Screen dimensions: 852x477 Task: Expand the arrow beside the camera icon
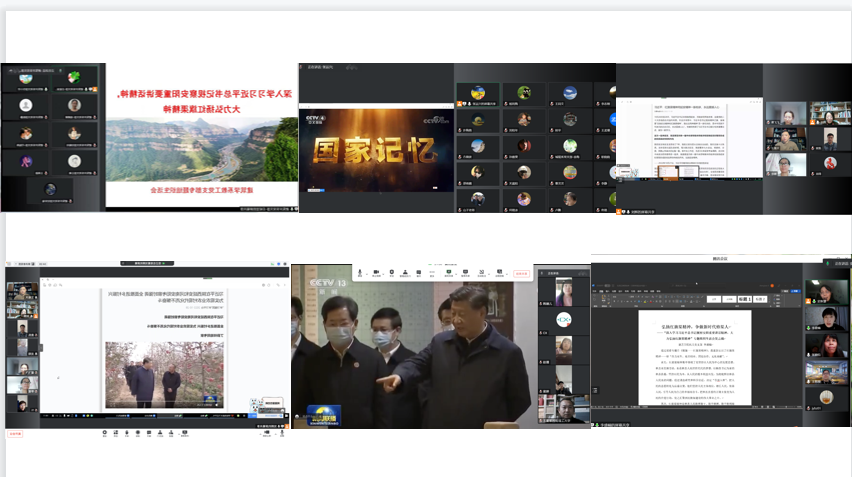point(384,272)
